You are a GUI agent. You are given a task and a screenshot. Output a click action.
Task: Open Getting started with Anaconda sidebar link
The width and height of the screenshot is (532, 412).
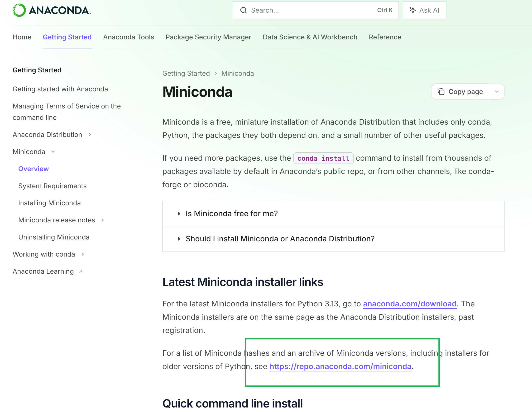coord(60,89)
